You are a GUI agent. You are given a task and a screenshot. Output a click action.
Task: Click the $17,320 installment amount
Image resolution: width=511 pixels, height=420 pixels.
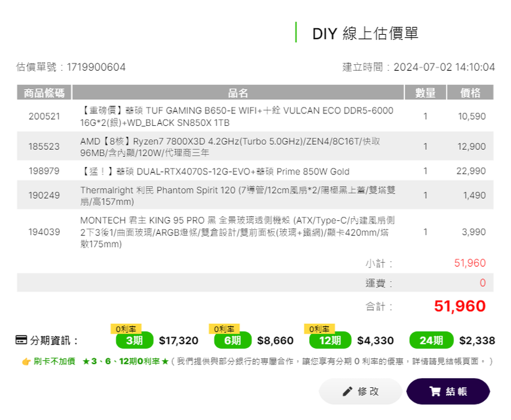179,341
